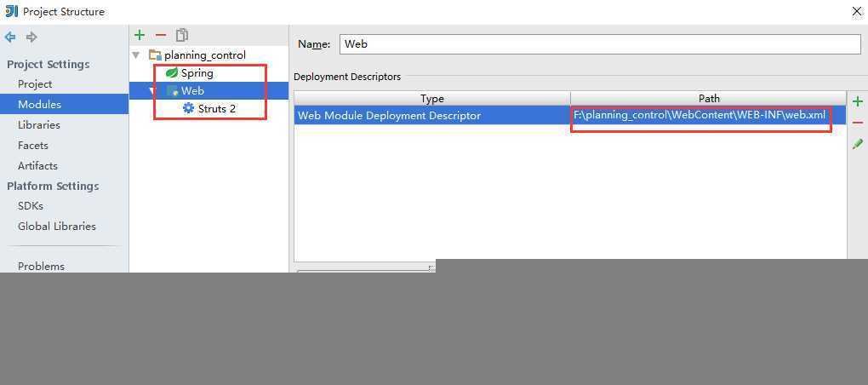Open Artifacts settings page
The height and width of the screenshot is (385, 868).
click(x=37, y=165)
